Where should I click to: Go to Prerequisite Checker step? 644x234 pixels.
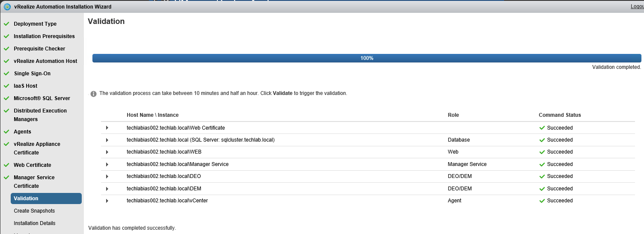39,49
